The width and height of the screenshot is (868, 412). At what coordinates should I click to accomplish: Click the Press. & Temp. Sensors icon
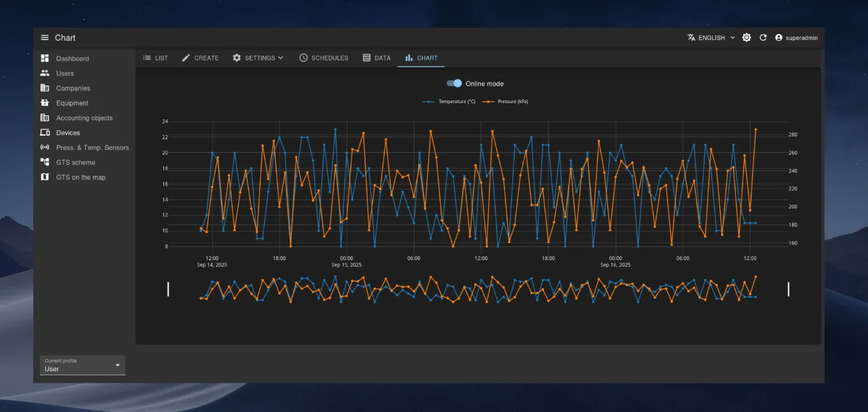click(x=45, y=147)
